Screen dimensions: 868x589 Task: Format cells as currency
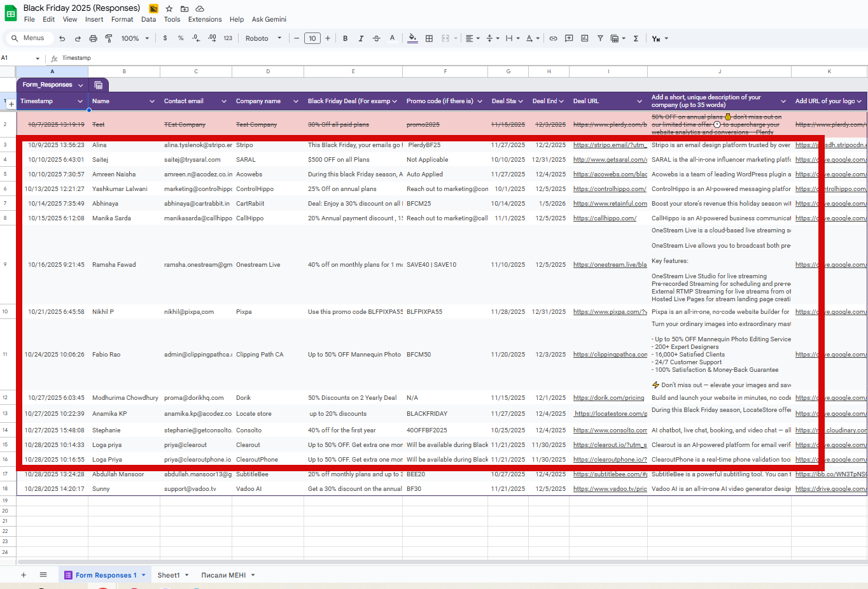(165, 38)
